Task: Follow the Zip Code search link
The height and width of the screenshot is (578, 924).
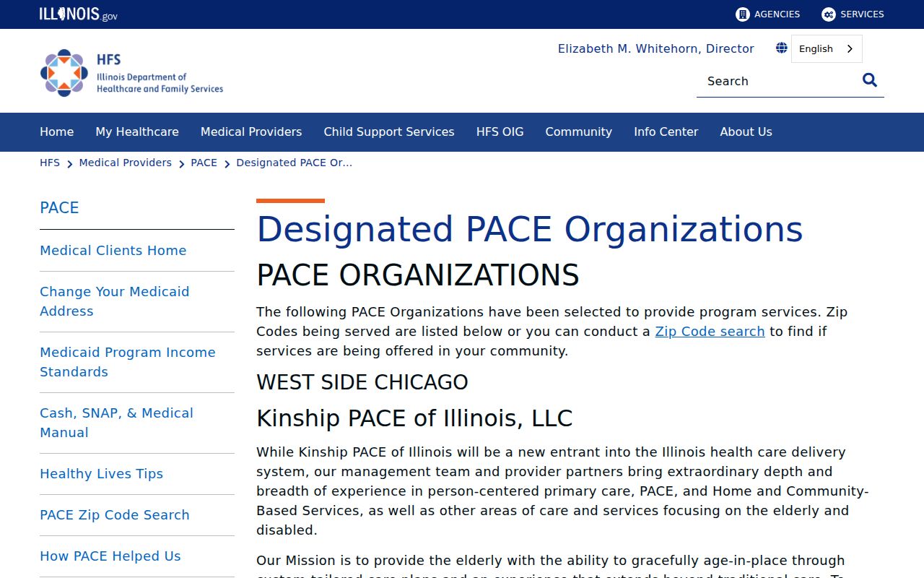Action: (710, 332)
